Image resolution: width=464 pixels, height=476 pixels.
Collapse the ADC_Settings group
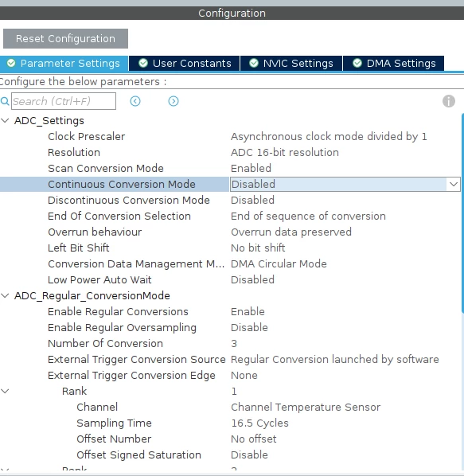point(5,120)
